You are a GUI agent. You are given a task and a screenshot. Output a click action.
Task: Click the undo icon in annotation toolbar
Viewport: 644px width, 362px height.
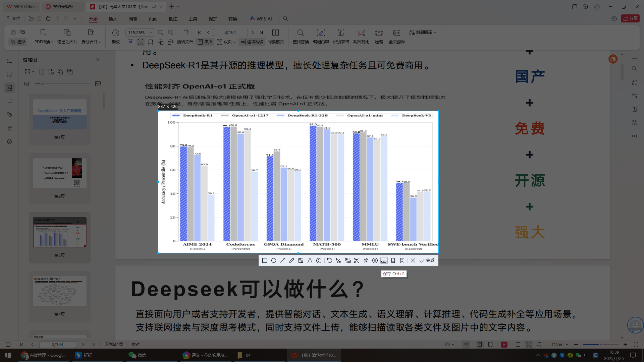[329, 260]
